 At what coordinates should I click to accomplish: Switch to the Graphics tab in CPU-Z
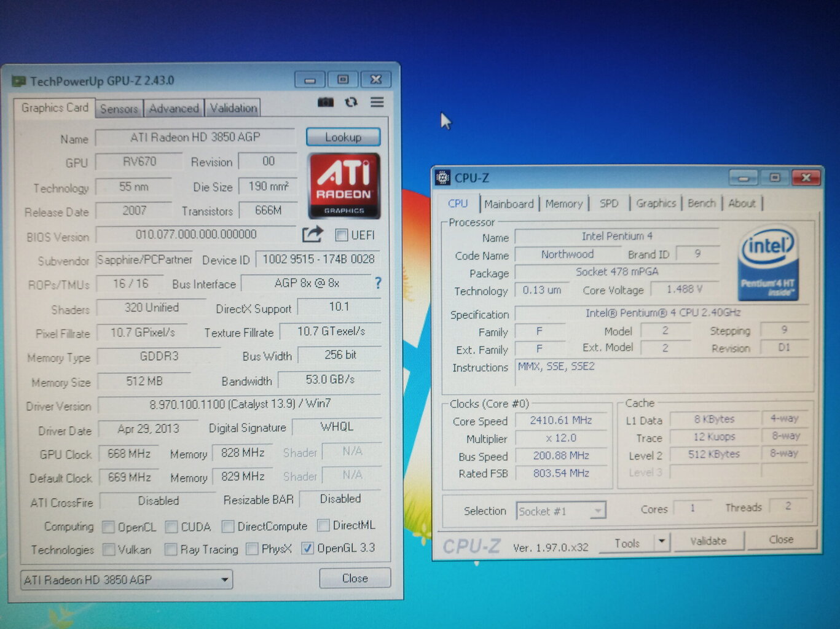tap(656, 203)
